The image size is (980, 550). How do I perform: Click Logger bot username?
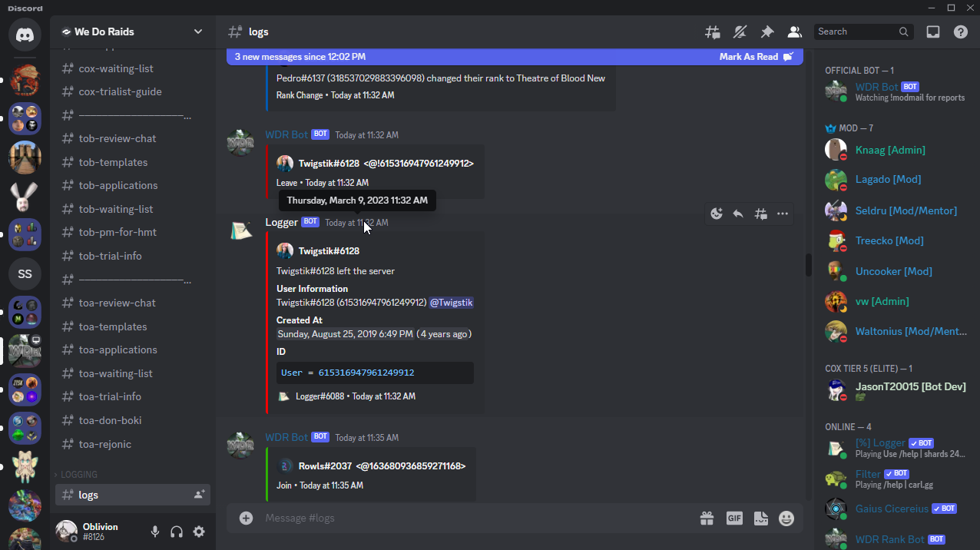(x=282, y=222)
